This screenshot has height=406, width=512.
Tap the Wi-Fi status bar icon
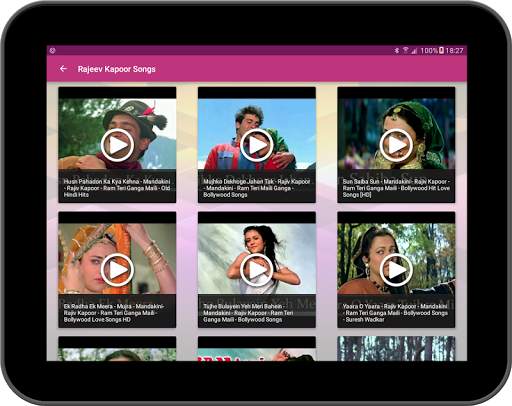[405, 50]
